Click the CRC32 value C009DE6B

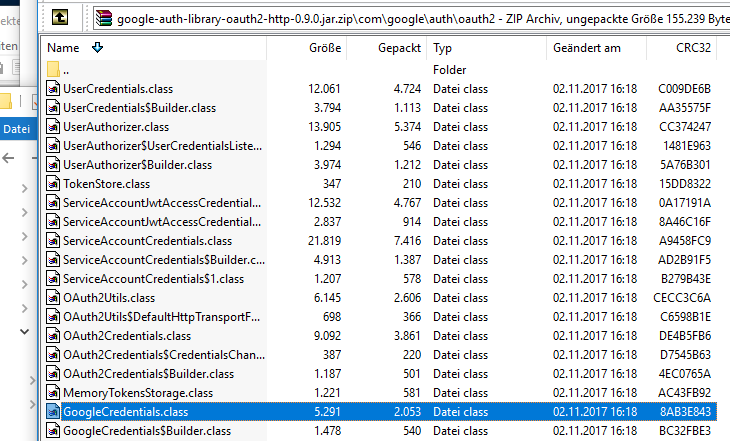(x=684, y=89)
